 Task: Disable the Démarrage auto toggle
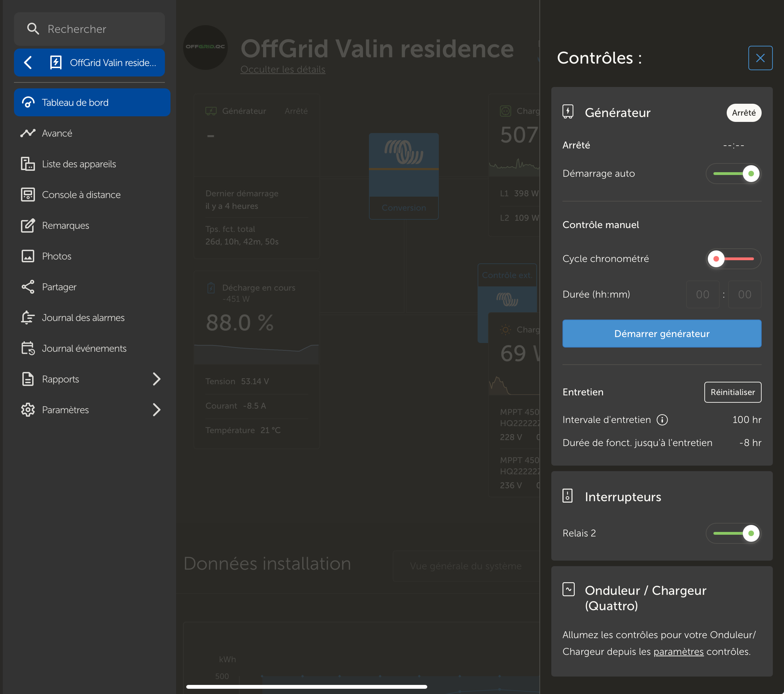[x=733, y=173]
